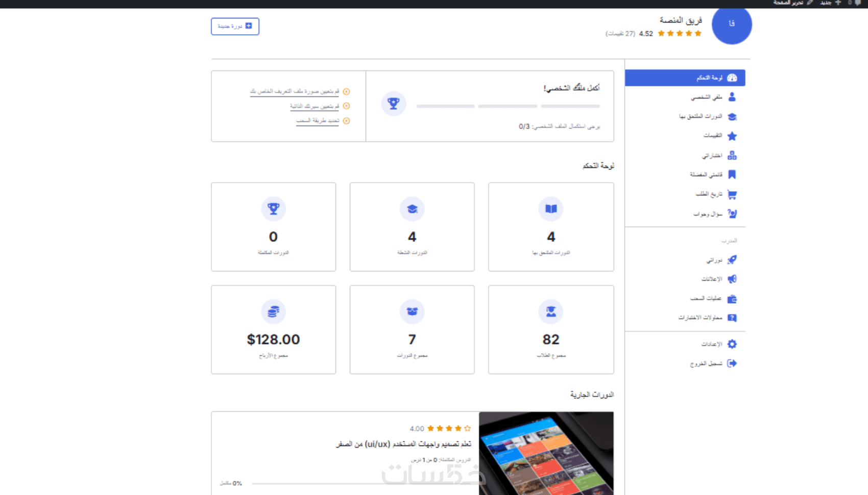Click the تسجيل الخروج logout icon
The height and width of the screenshot is (495, 868).
tap(732, 363)
